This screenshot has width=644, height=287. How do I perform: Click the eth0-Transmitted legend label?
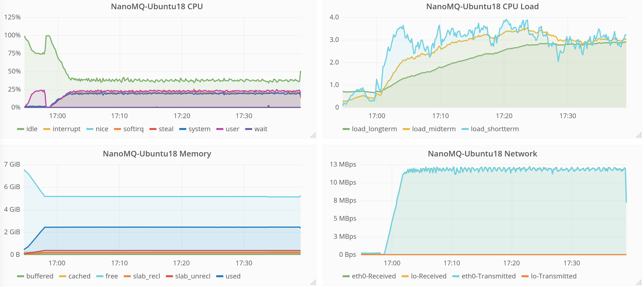(489, 276)
